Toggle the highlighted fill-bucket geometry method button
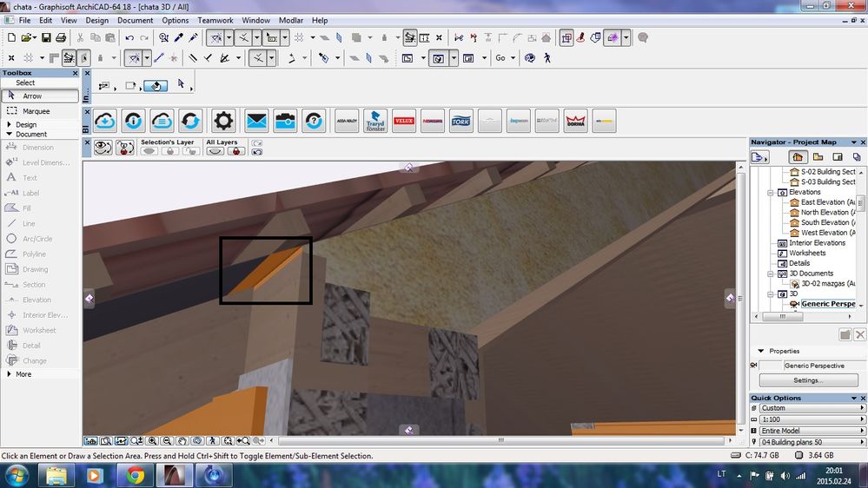The width and height of the screenshot is (868, 488). click(x=156, y=86)
